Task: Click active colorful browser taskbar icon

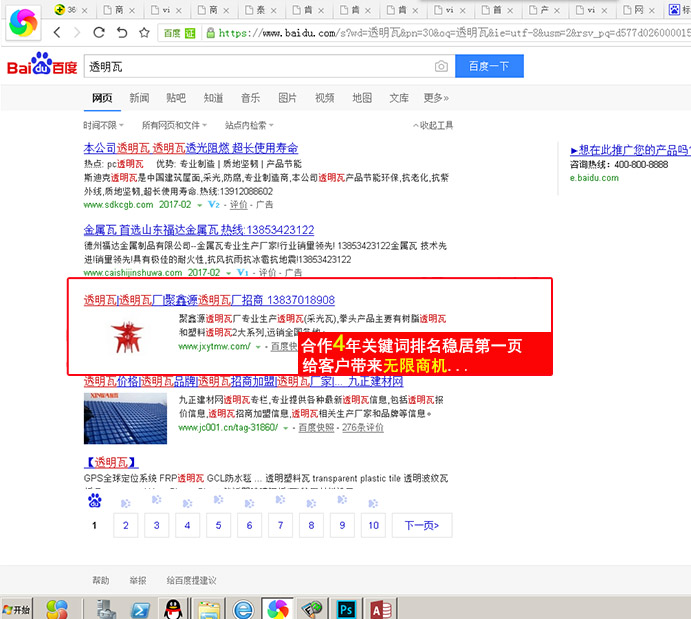Action: [278, 610]
